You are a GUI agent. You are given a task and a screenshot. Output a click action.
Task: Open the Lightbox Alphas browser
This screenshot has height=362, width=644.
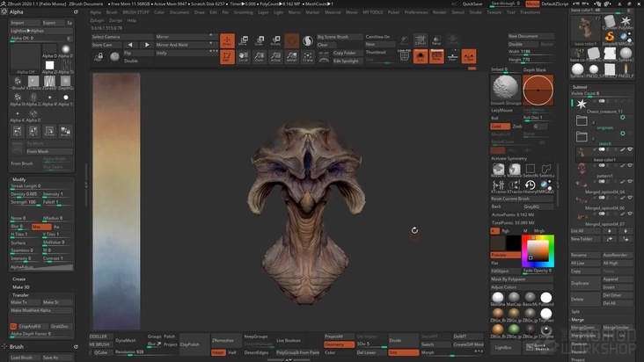point(41,31)
